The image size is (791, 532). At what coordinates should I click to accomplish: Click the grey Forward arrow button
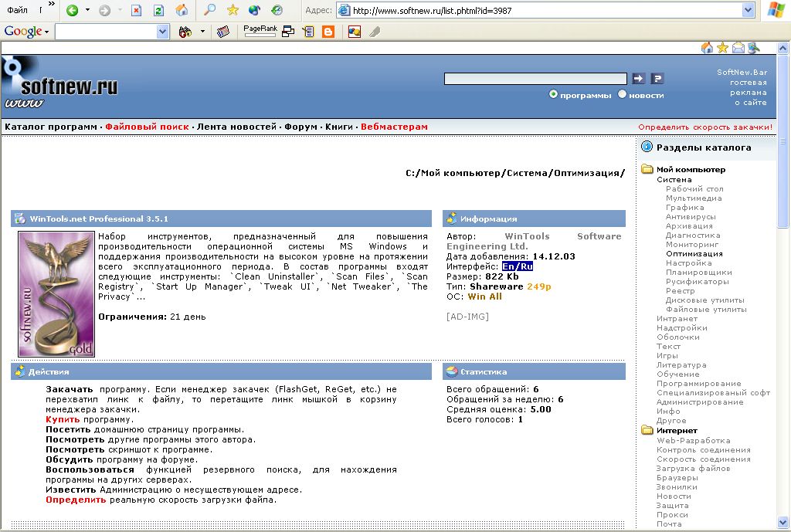(x=104, y=10)
